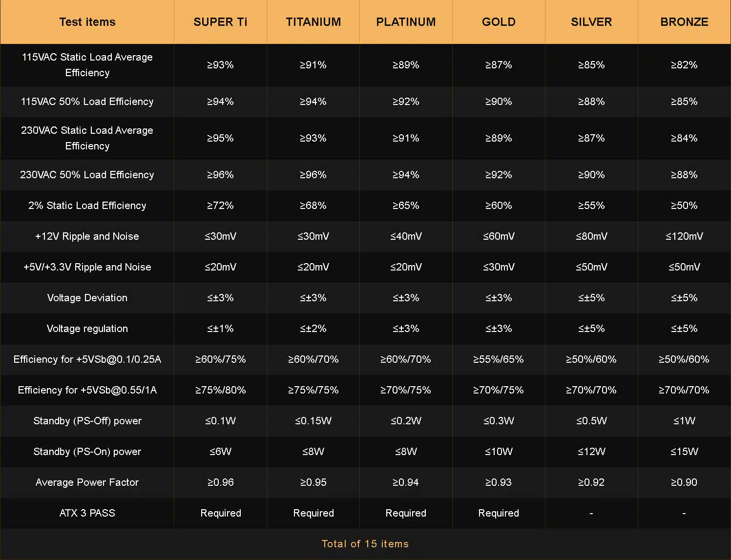
Task: Click the BRONZE column header
Action: coord(684,22)
